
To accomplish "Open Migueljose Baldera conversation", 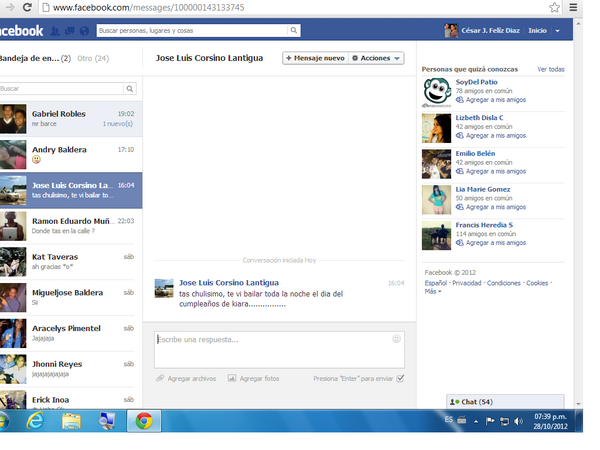I will [71, 298].
